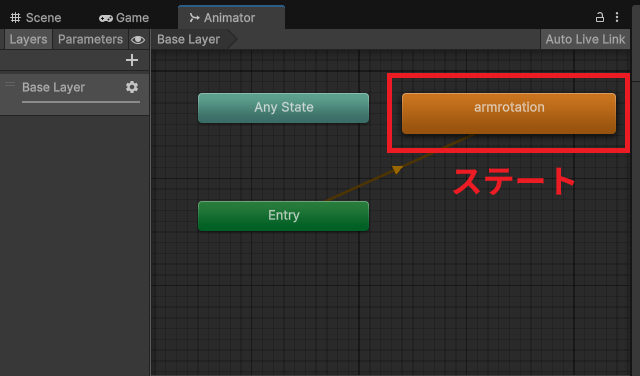Select the Entry node

point(283,216)
